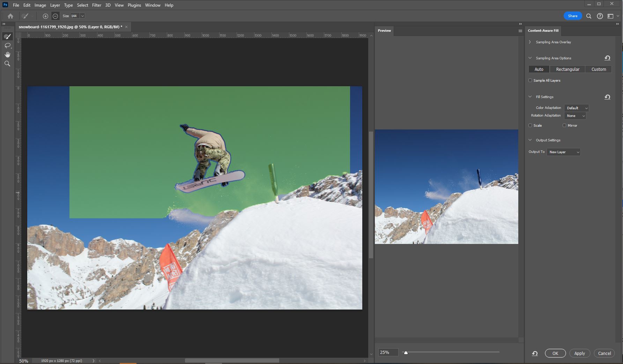Open the Rotation Adaptation dropdown
Image resolution: width=623 pixels, height=364 pixels.
575,116
